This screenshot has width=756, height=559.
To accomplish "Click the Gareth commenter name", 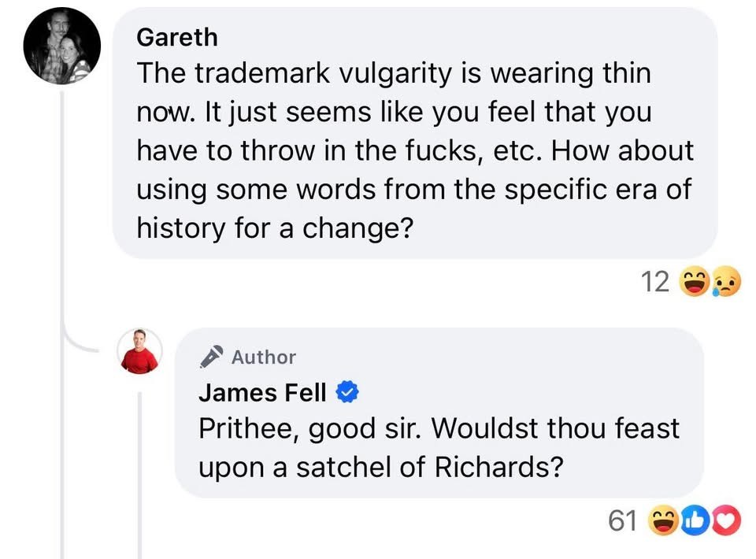I will click(x=176, y=37).
